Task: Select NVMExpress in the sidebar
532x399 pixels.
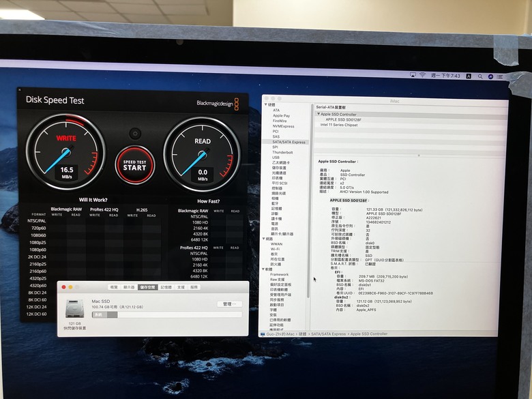Action: [x=283, y=126]
